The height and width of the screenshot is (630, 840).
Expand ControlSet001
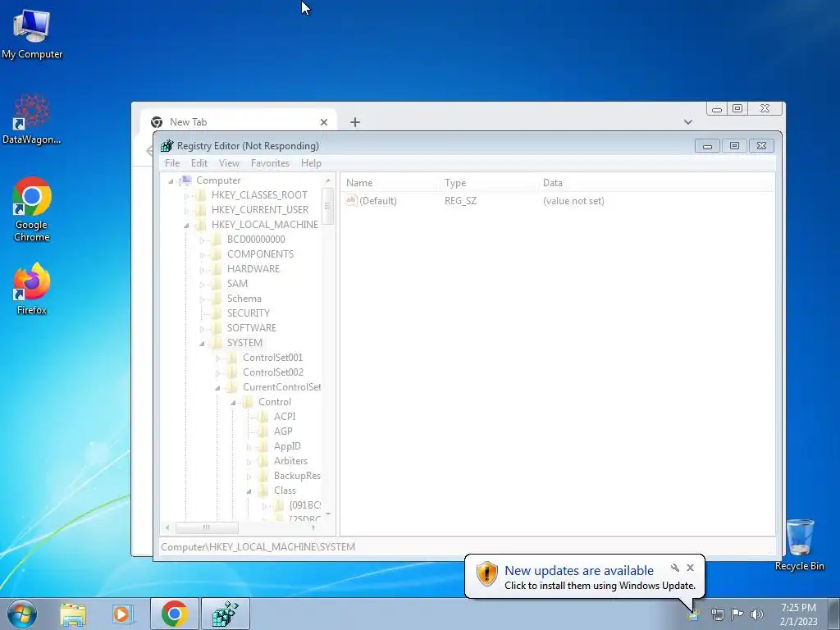[x=217, y=358]
